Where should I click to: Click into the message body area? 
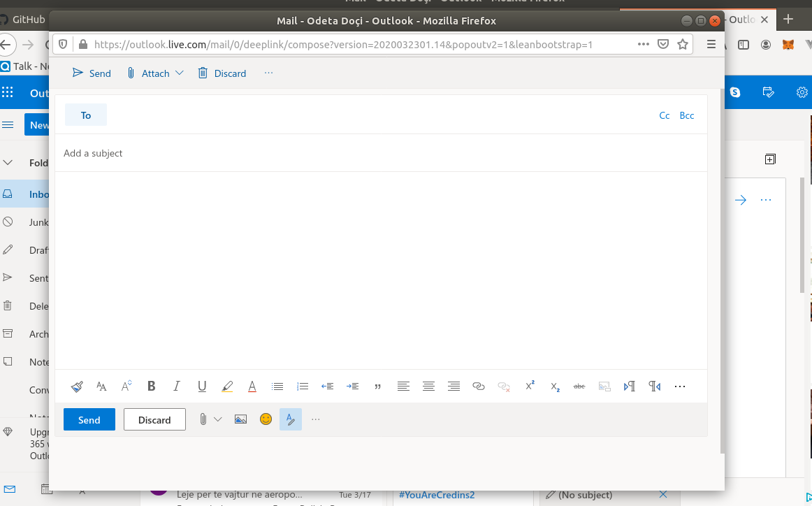coord(381,269)
